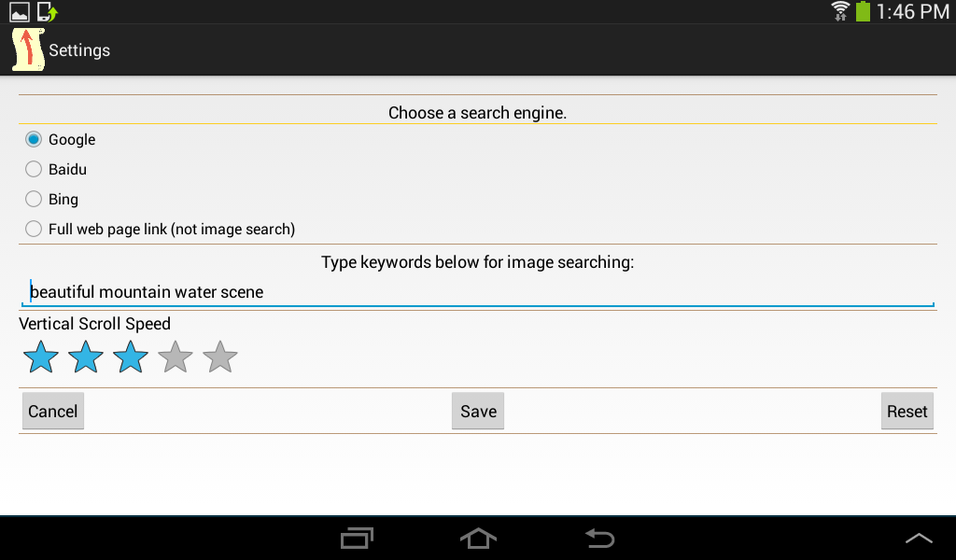Select the Baidu search engine option
This screenshot has height=560, width=956.
coord(34,170)
